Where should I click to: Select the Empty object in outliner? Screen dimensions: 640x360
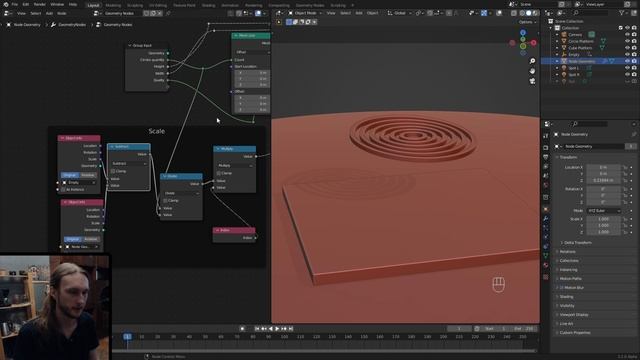coord(574,54)
